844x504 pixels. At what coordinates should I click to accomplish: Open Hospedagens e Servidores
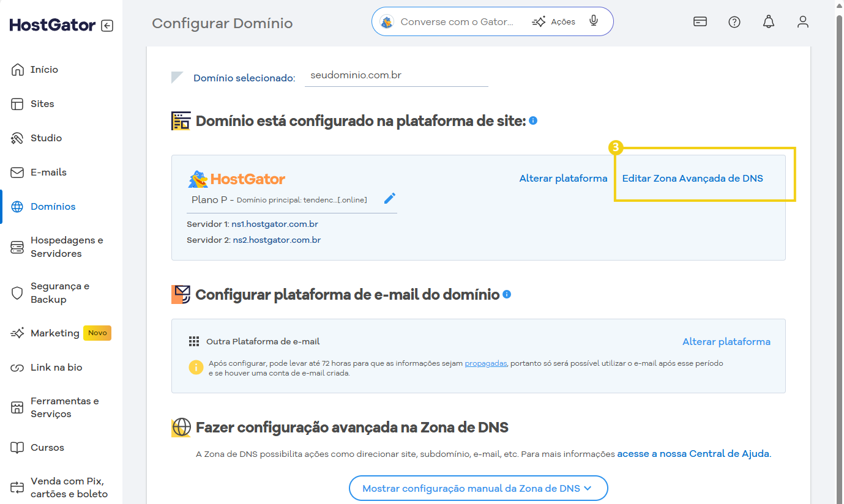point(67,247)
